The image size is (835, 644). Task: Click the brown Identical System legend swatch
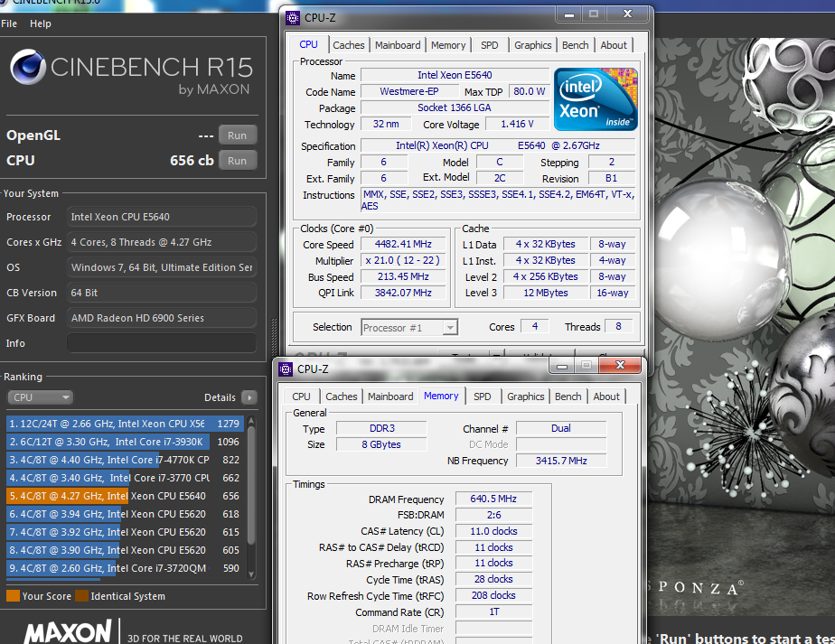pos(82,596)
